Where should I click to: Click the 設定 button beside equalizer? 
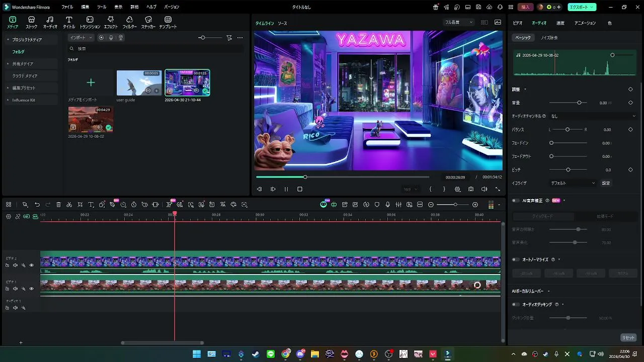(606, 183)
